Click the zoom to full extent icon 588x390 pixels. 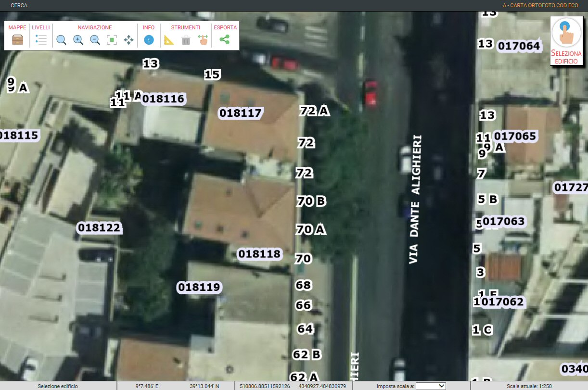tap(112, 40)
